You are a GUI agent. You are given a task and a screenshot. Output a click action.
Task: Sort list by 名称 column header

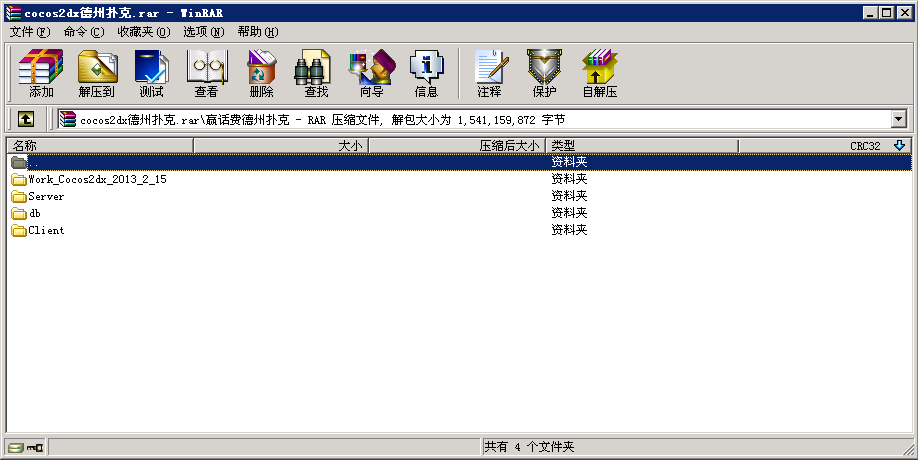pyautogui.click(x=100, y=146)
